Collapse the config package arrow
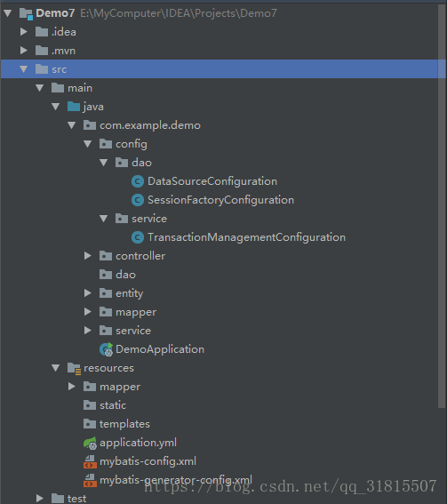Image resolution: width=447 pixels, height=504 pixels. [x=88, y=144]
